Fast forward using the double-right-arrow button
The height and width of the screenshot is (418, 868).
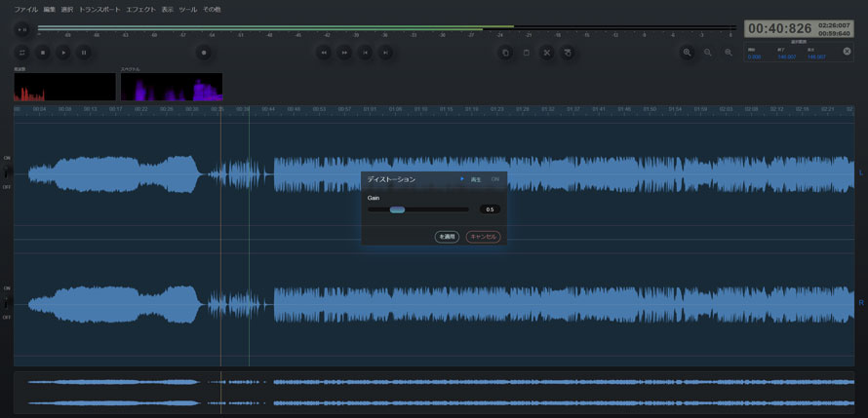[344, 53]
